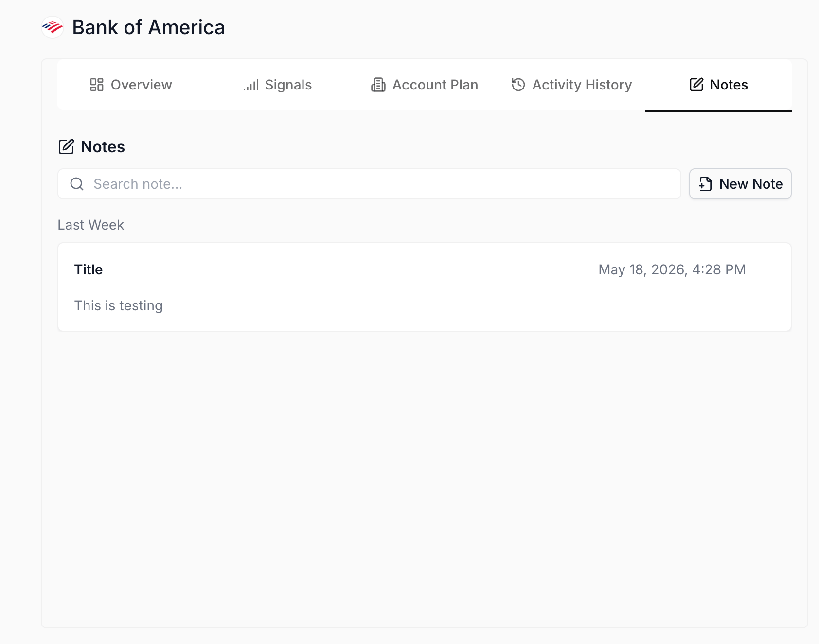Click the Bank of America logo icon
The image size is (819, 644).
pos(53,27)
